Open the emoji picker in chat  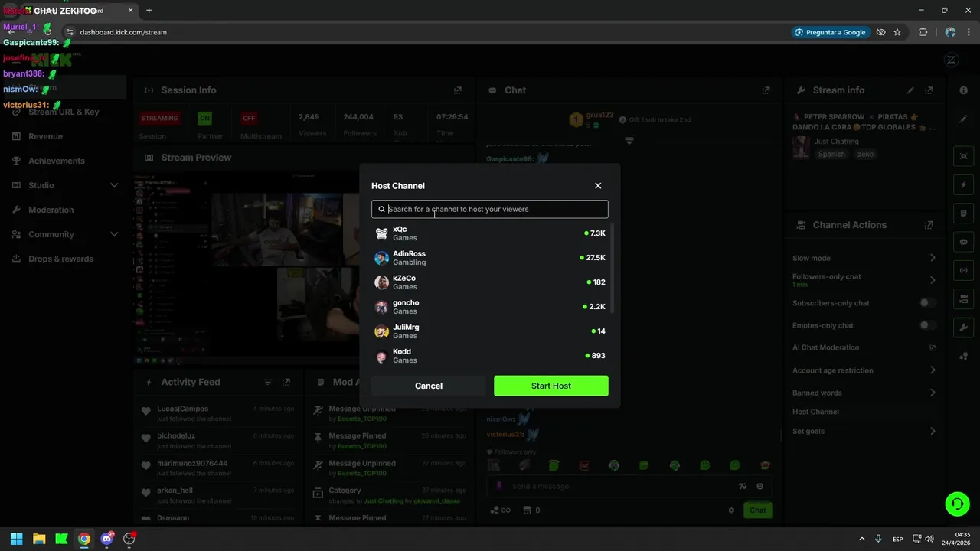coord(759,486)
